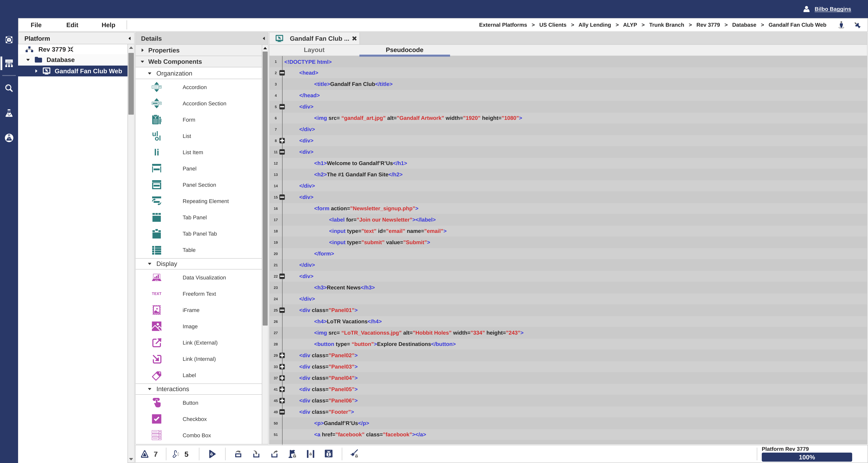Click the breakpoint flag icon

292,454
